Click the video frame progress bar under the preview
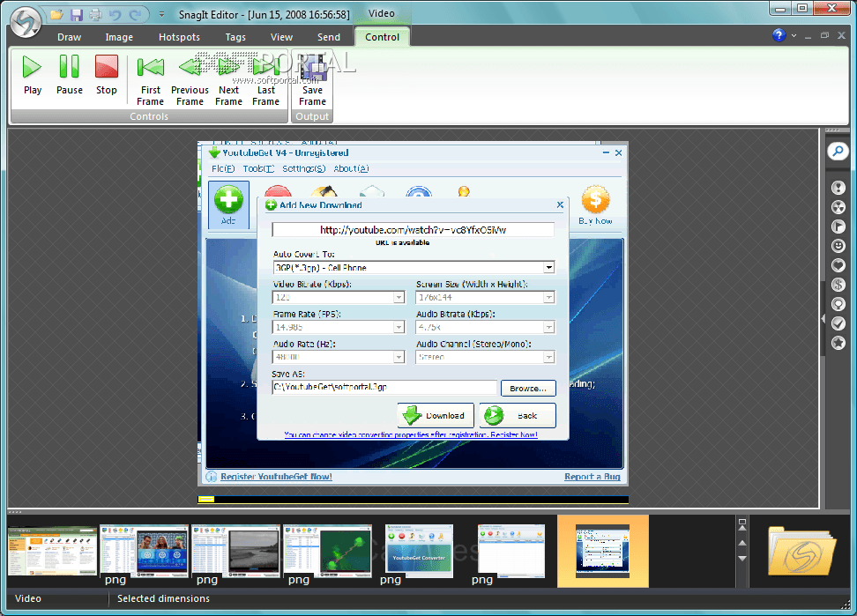The height and width of the screenshot is (616, 857). (x=413, y=499)
